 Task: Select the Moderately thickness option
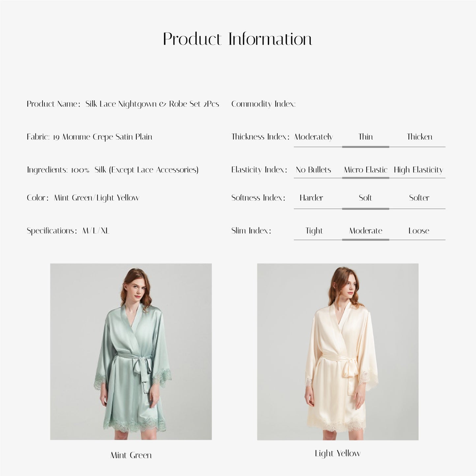pos(314,137)
